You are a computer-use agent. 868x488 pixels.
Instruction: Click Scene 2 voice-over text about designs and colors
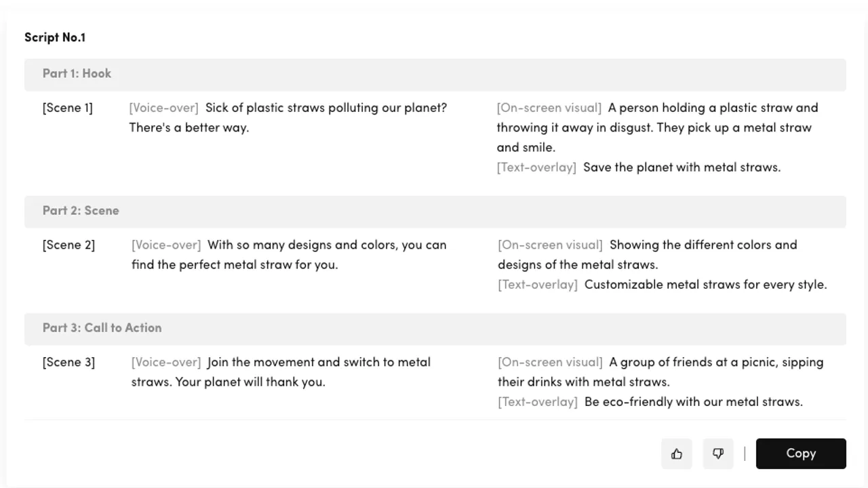tap(290, 255)
